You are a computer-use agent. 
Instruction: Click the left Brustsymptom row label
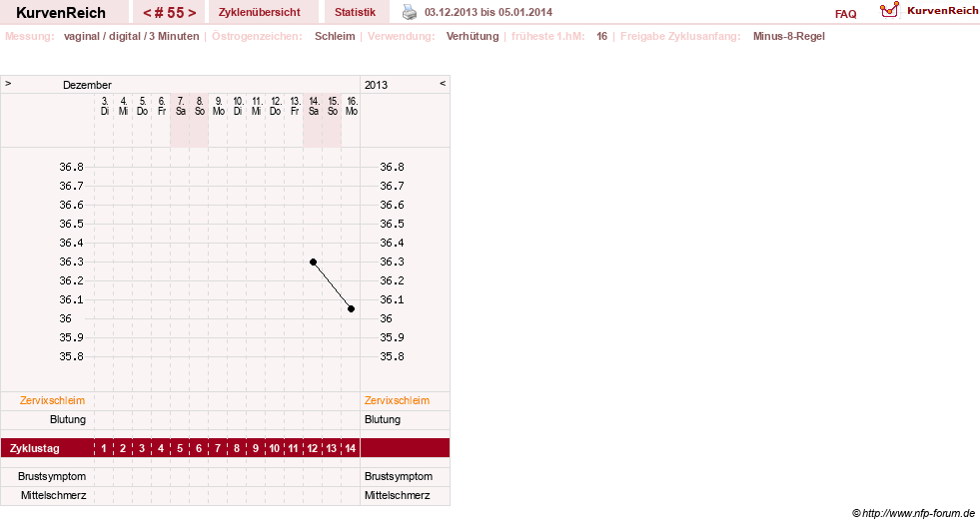(x=52, y=476)
